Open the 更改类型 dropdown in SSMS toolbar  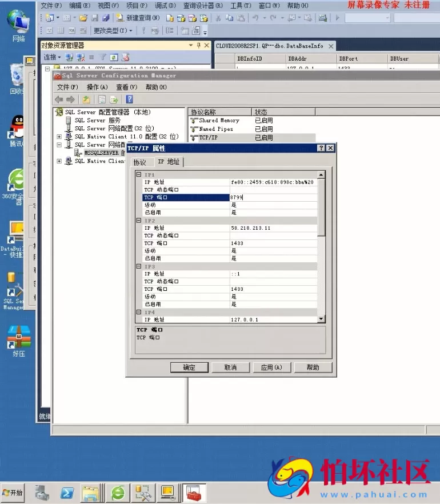pyautogui.click(x=113, y=30)
